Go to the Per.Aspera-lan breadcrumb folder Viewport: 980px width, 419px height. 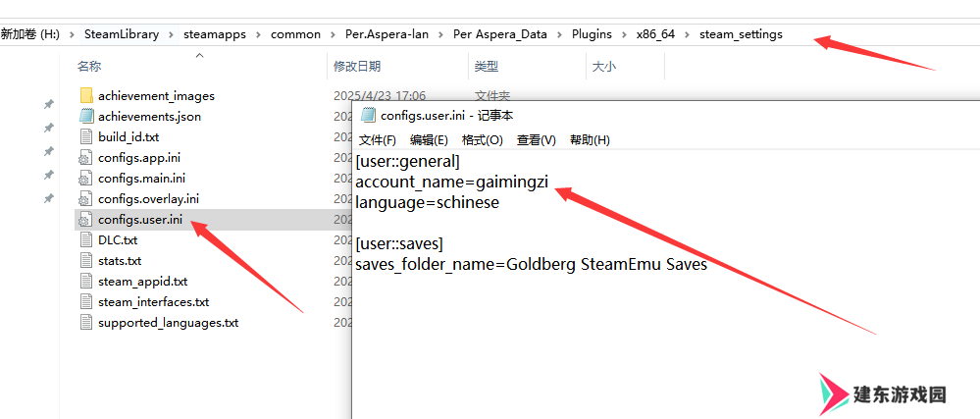[387, 34]
